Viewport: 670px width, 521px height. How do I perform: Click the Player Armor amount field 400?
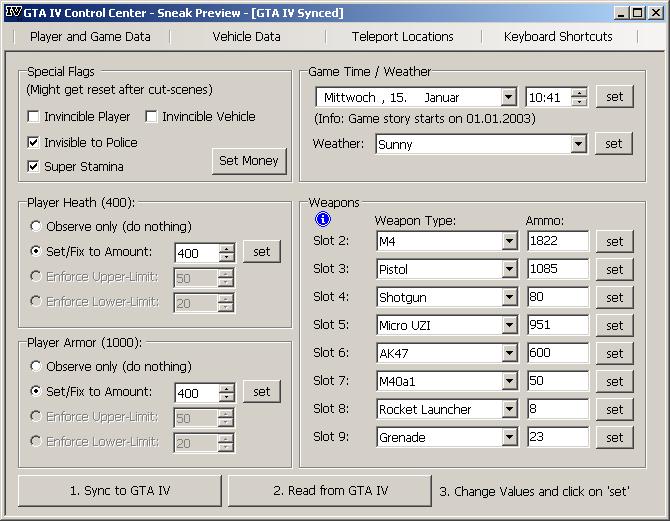pyautogui.click(x=197, y=393)
